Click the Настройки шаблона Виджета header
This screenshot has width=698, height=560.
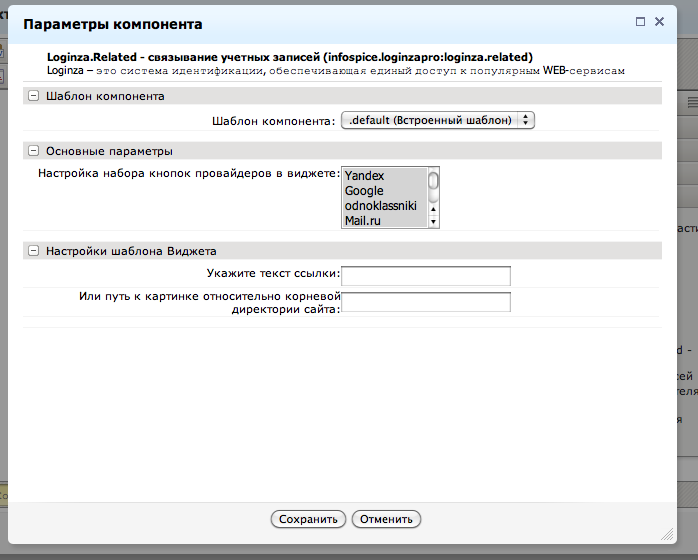pyautogui.click(x=342, y=251)
